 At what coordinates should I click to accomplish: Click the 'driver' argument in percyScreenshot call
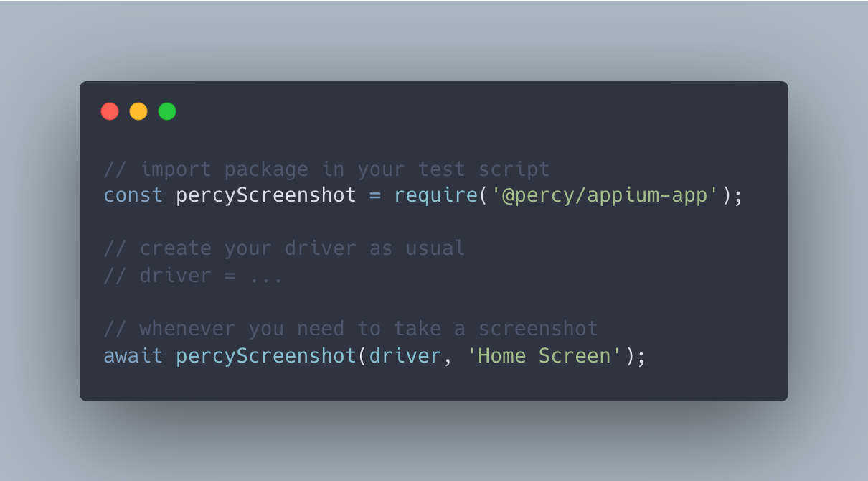coord(405,356)
